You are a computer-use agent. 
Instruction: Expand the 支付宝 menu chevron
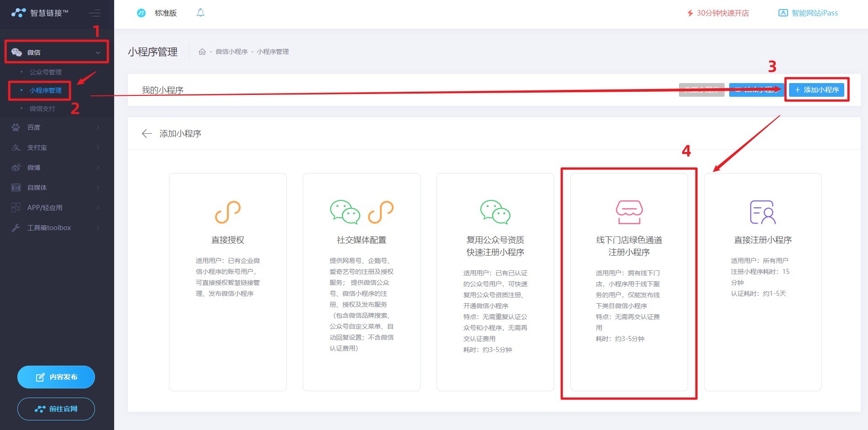(x=98, y=147)
